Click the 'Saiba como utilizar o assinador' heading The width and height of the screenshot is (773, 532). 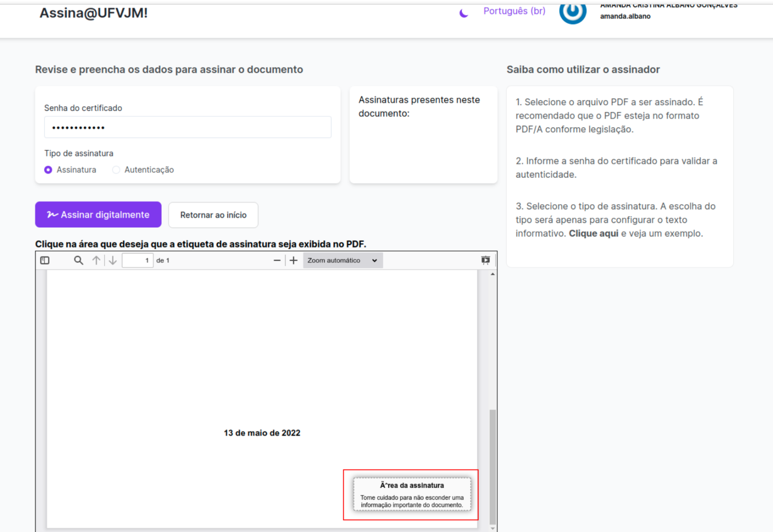click(583, 69)
